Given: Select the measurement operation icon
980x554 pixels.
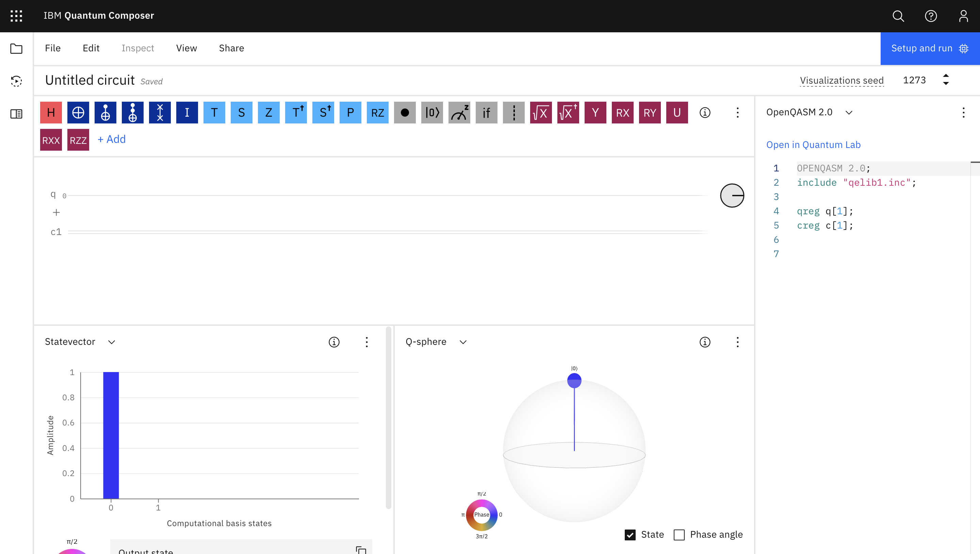Looking at the screenshot, I should pos(459,113).
